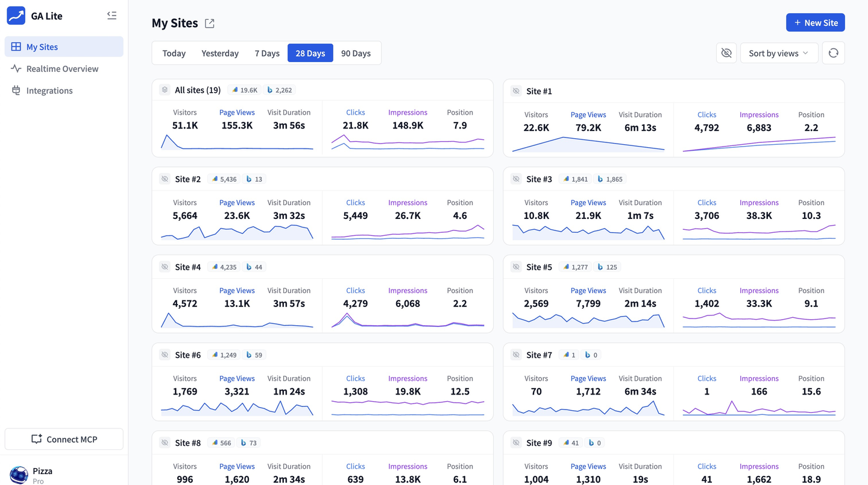This screenshot has width=868, height=485.
Task: Click Site #4 visit duration 3m 57s
Action: [x=289, y=303]
